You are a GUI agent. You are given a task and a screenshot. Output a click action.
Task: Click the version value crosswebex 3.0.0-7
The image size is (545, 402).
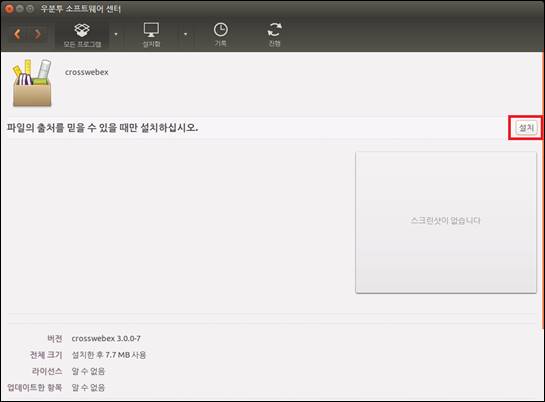(106, 338)
